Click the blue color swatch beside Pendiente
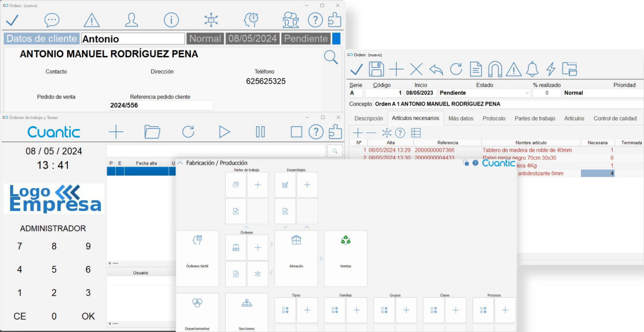 pyautogui.click(x=336, y=39)
